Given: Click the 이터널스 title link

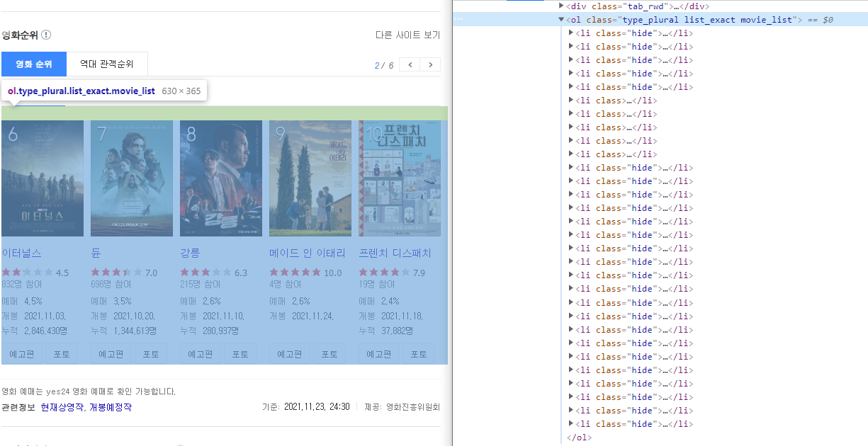Looking at the screenshot, I should click(21, 253).
